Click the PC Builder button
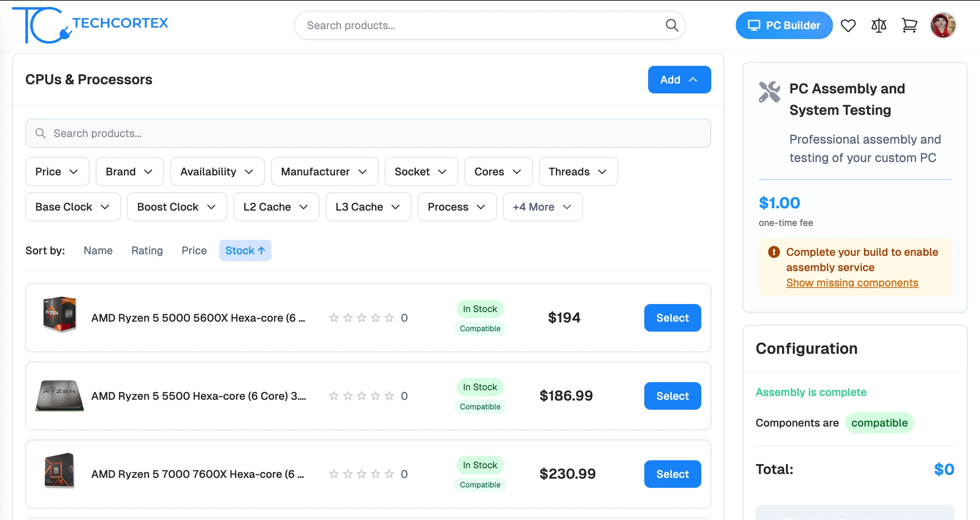The width and height of the screenshot is (980, 520). pos(784,25)
